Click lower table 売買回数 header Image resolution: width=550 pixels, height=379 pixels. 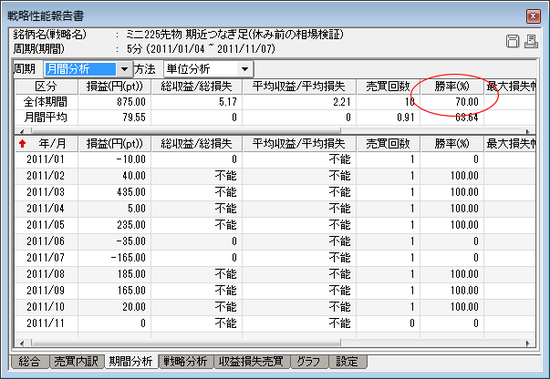[388, 144]
